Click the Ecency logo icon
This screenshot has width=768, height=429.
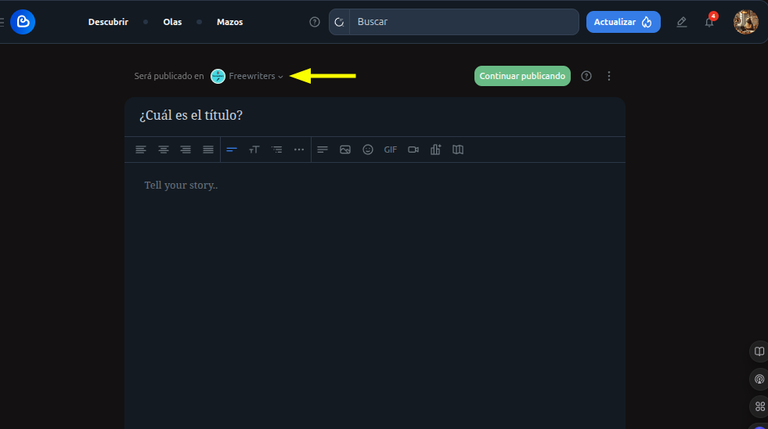coord(23,22)
